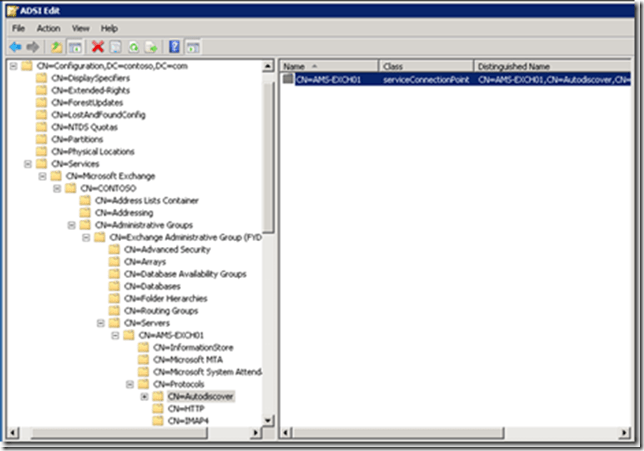The height and width of the screenshot is (451, 644).
Task: Click the Back arrow toolbar icon
Action: click(15, 46)
